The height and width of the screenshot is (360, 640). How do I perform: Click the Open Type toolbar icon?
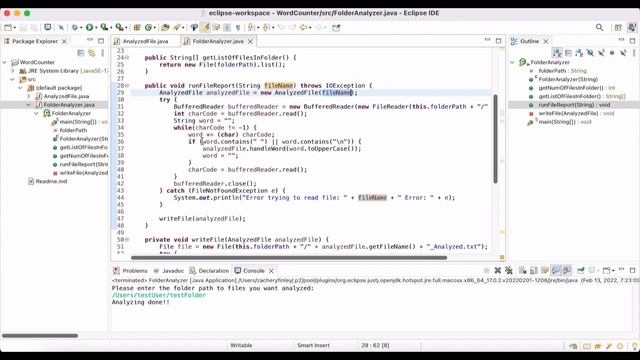pos(165,27)
